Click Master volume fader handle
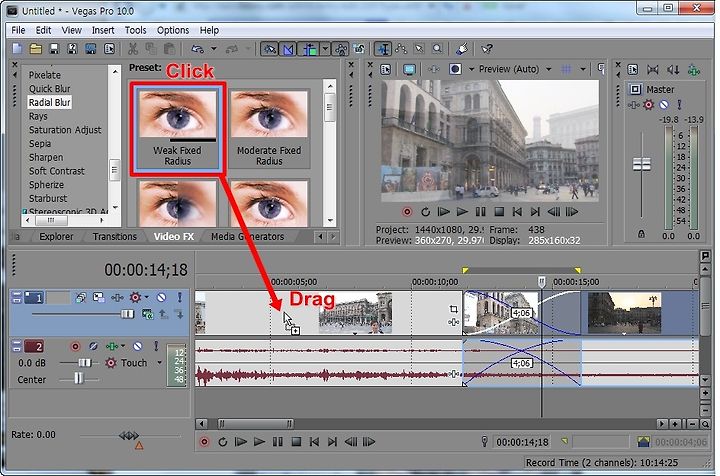Screen dimensions: 720x476 [x=641, y=164]
